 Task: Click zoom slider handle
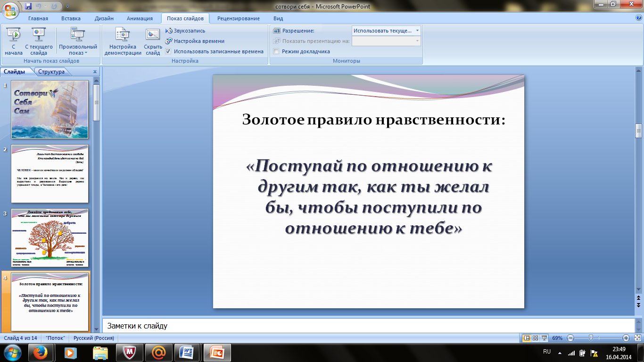[x=591, y=338]
